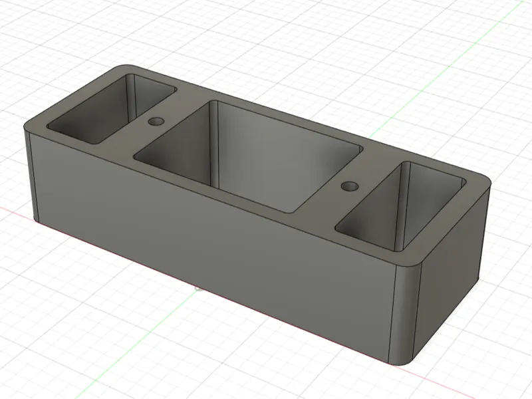Select the rounded front-right vertical corner fillet
Screen dimensions: 532x399
406,314
